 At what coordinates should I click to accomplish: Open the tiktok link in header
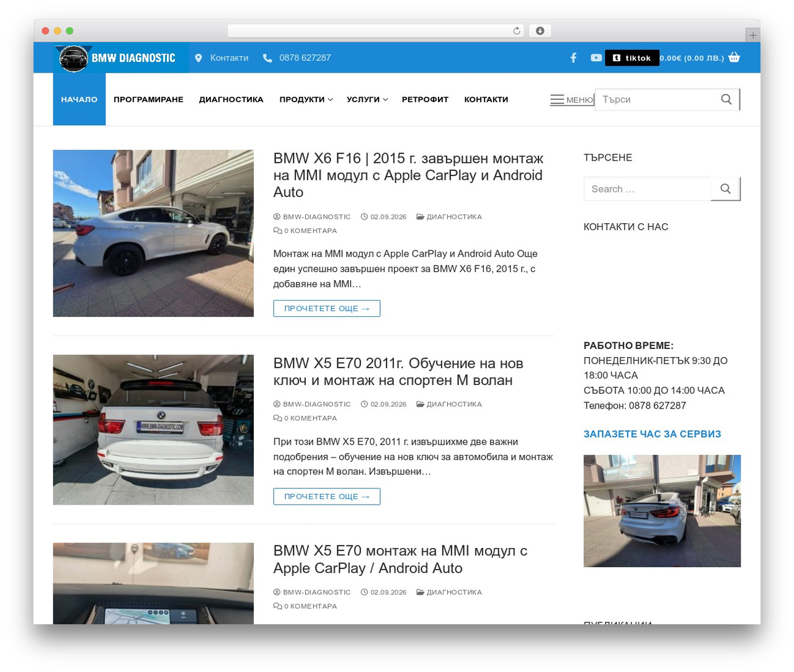[x=631, y=58]
